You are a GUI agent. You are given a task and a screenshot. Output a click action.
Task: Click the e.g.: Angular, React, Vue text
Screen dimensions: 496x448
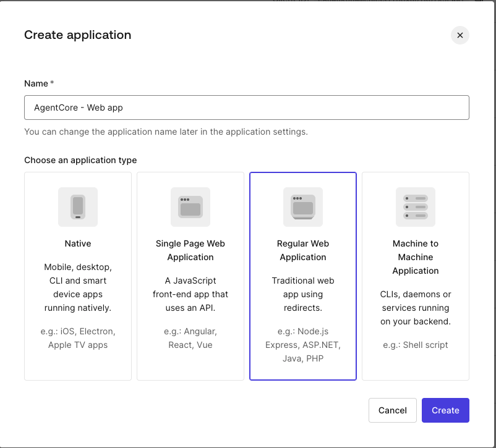190,338
